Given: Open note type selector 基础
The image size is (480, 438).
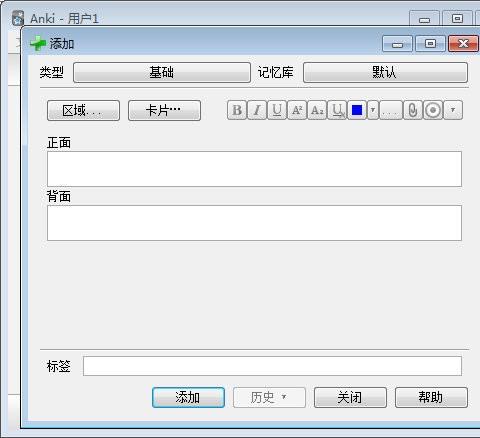Looking at the screenshot, I should [x=162, y=72].
